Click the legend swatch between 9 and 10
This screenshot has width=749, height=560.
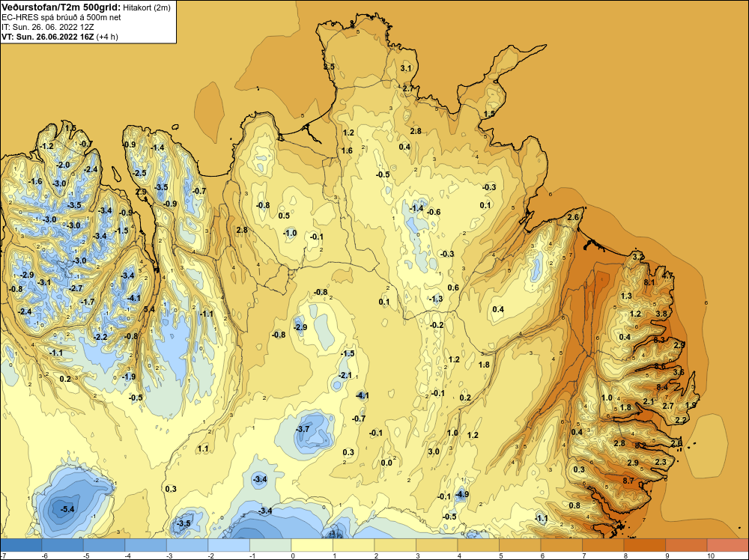click(686, 545)
